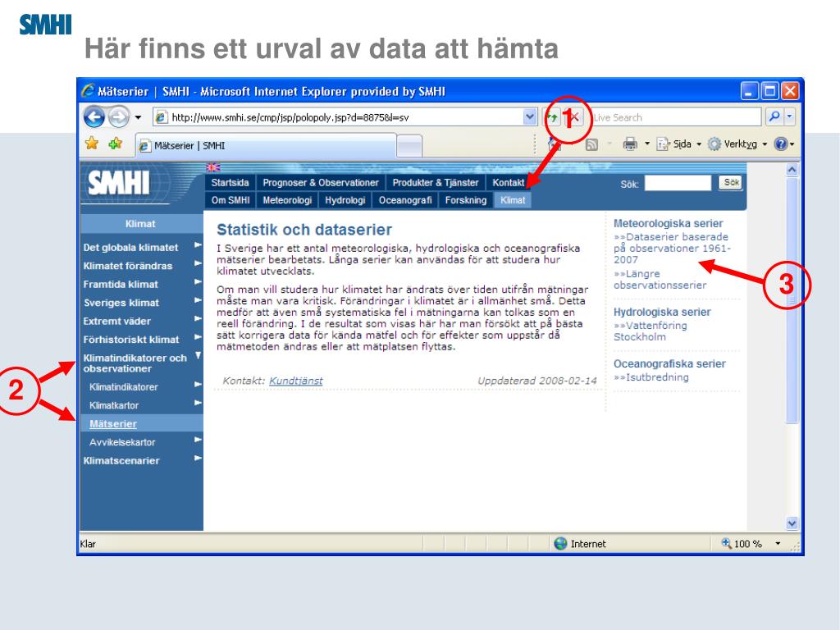Click the Sök search button

coord(731,183)
